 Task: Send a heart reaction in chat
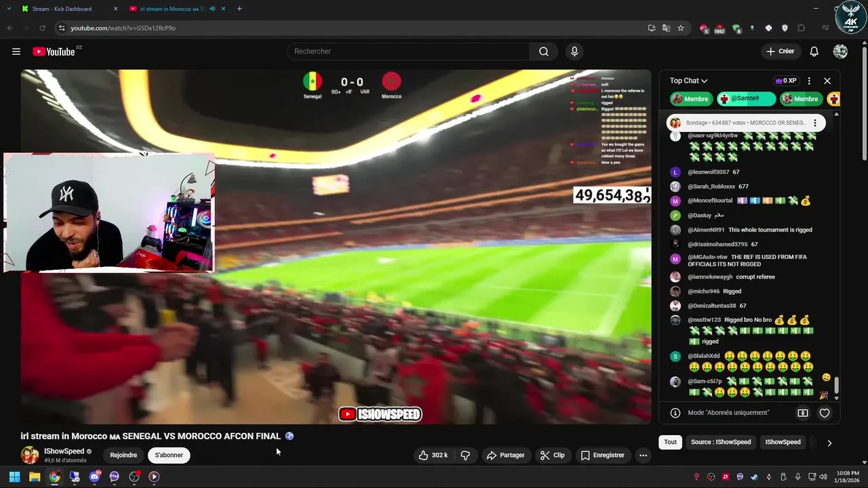click(825, 413)
